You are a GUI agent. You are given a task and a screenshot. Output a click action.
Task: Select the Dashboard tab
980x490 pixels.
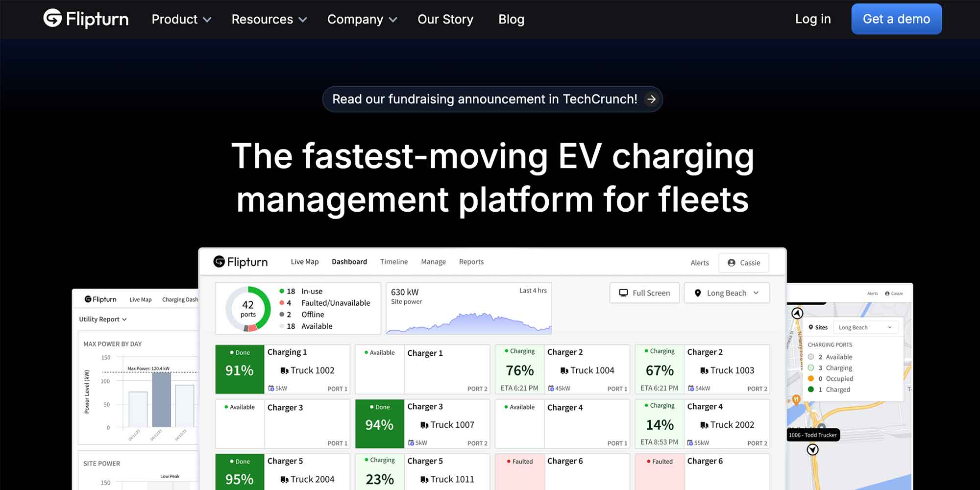[349, 262]
